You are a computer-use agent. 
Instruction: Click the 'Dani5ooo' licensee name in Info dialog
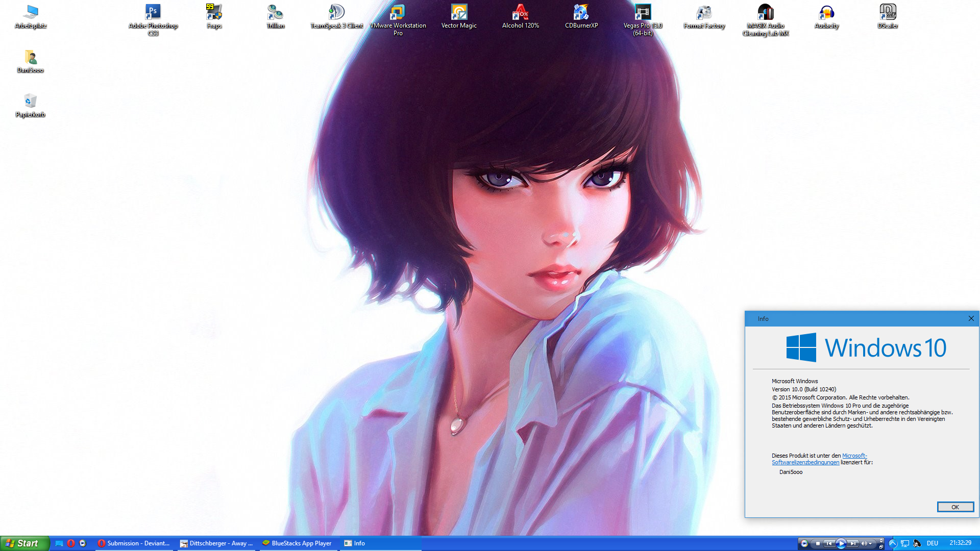pyautogui.click(x=791, y=472)
